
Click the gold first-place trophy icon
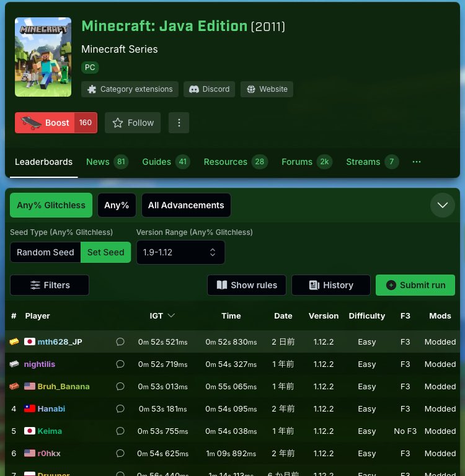(14, 342)
